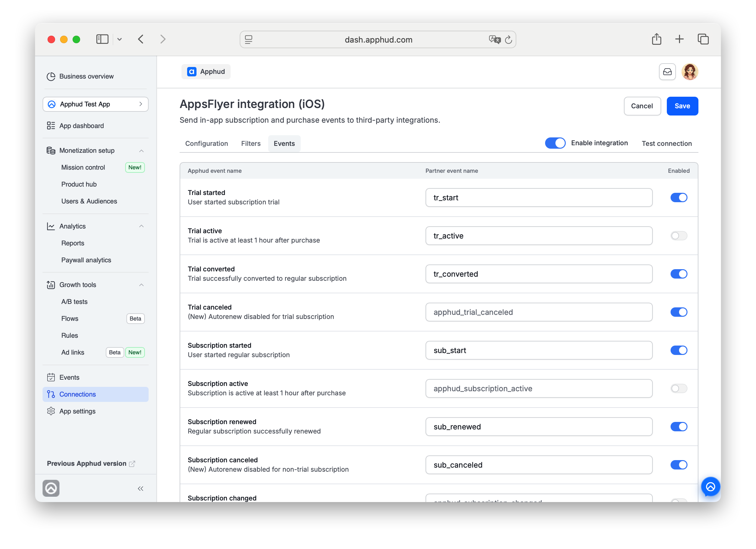Click the Apphud Test App logo icon
Image resolution: width=756 pixels, height=549 pixels.
51,104
